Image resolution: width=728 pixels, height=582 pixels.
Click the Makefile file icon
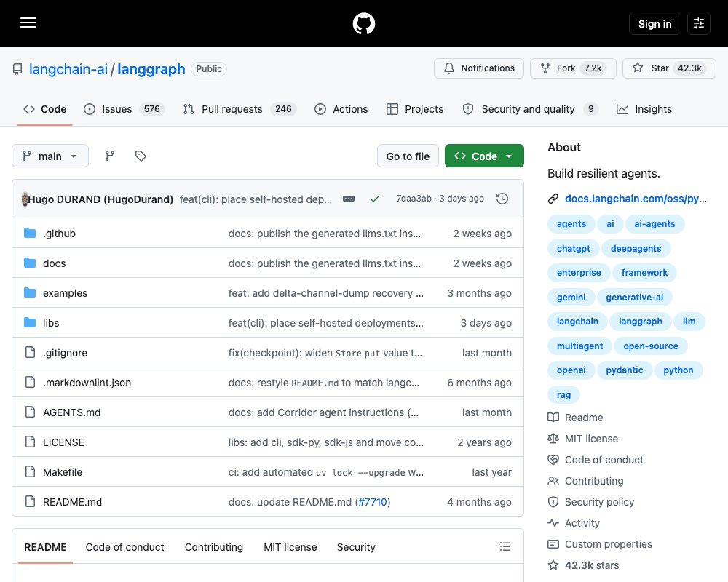[x=30, y=471]
